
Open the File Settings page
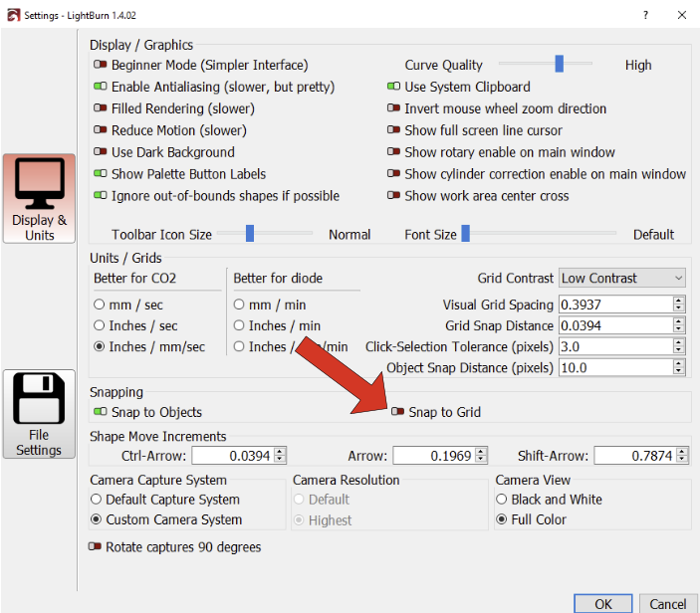pos(39,414)
